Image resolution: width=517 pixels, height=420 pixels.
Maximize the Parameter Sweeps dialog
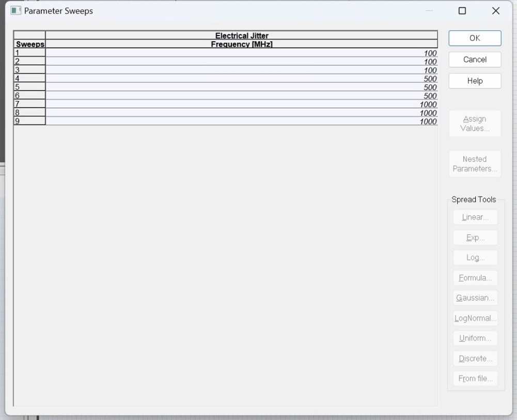[x=462, y=11]
